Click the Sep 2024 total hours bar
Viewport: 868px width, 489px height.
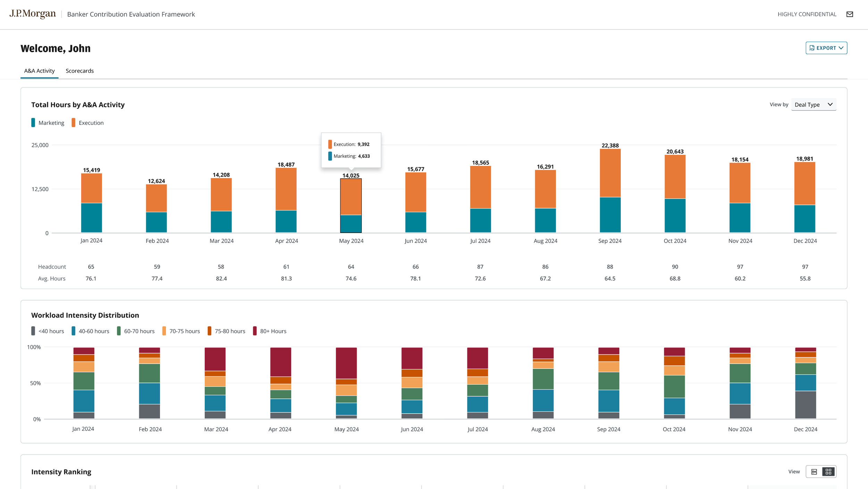pyautogui.click(x=610, y=191)
